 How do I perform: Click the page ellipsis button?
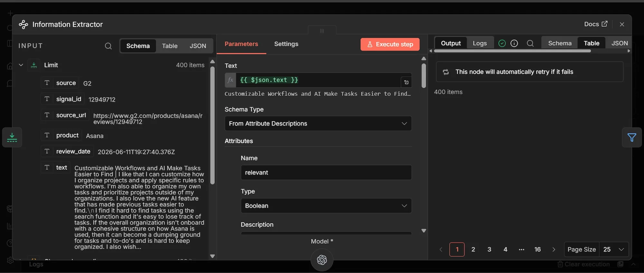521,249
